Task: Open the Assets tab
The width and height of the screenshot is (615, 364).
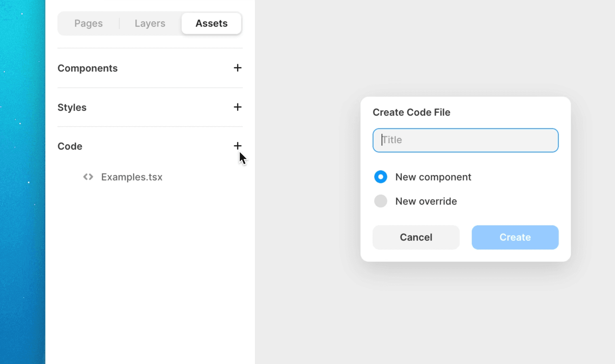Action: coord(212,23)
